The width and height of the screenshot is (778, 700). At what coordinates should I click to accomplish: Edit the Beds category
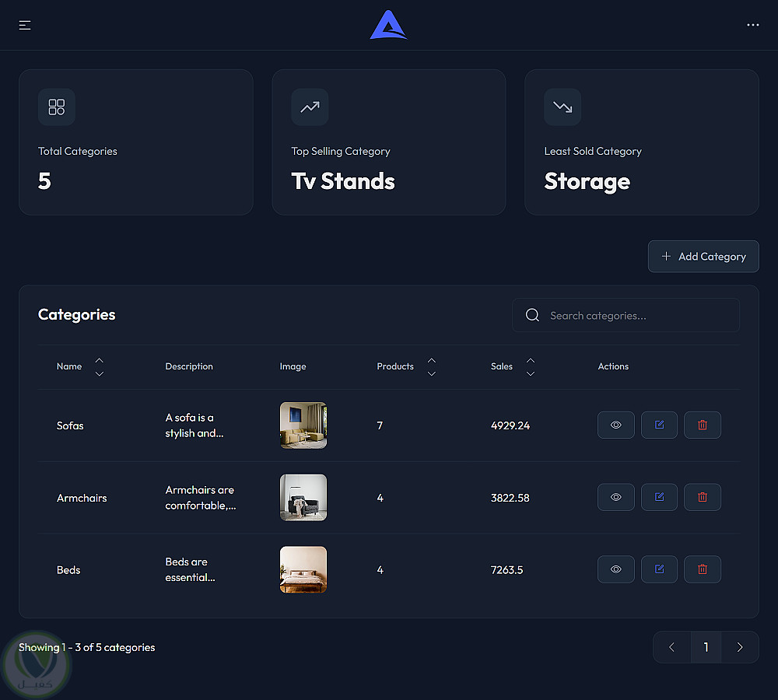click(659, 569)
